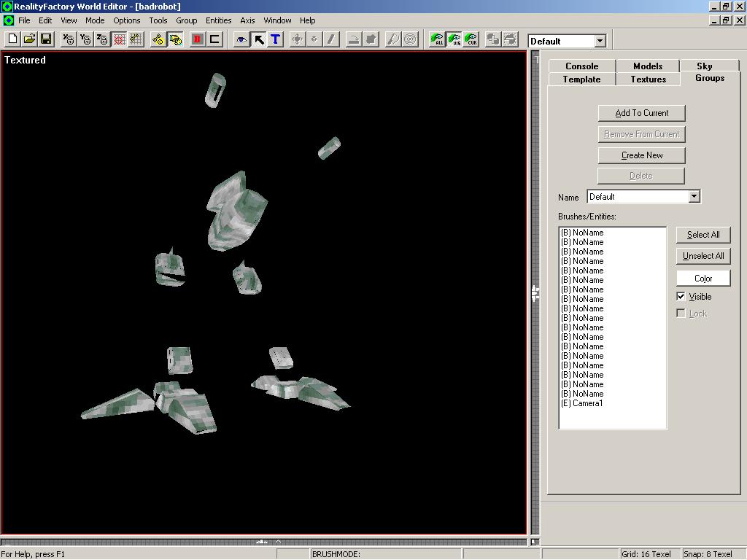
Task: Expand the group Name dropdown
Action: point(694,196)
